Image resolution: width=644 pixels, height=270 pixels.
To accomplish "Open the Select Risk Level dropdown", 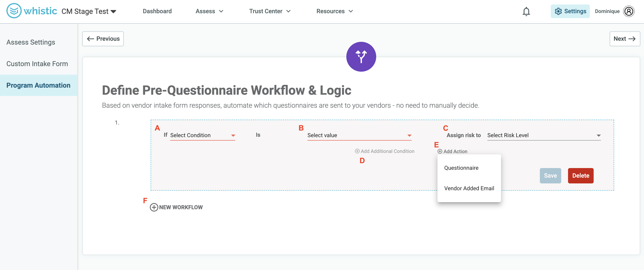I will pyautogui.click(x=544, y=135).
